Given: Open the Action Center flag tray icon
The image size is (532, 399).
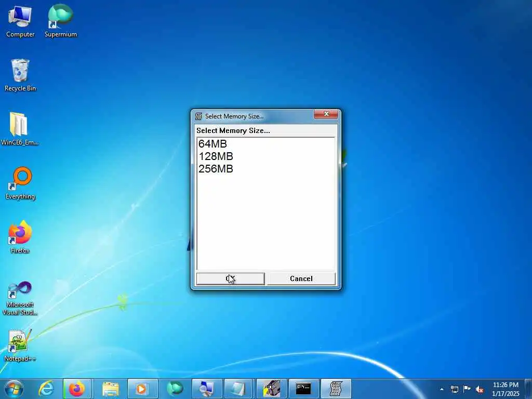Looking at the screenshot, I should pyautogui.click(x=467, y=389).
